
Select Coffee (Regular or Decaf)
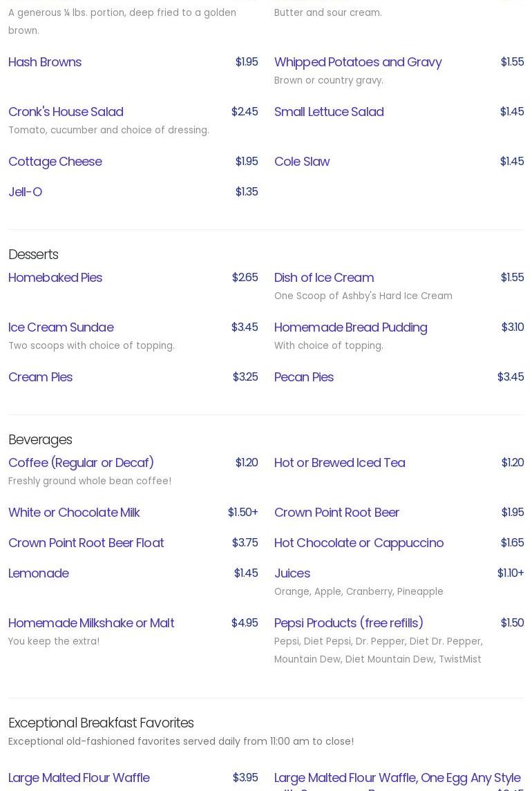tap(82, 463)
